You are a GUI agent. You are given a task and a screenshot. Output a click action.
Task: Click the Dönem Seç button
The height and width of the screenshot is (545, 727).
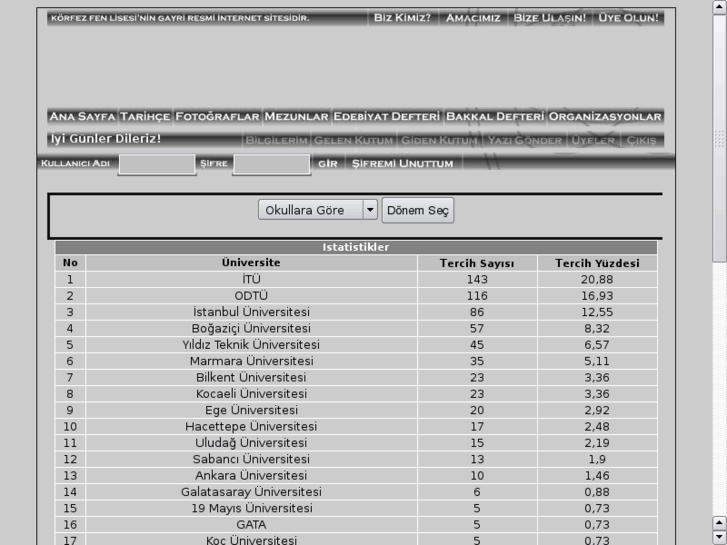click(x=418, y=210)
